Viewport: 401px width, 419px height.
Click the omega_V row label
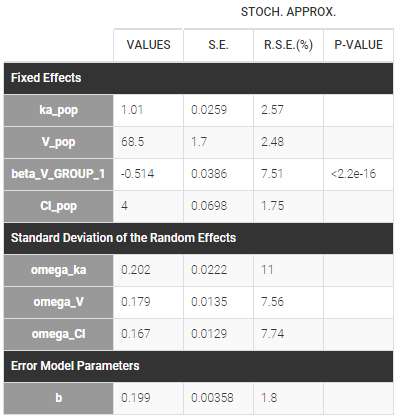click(x=59, y=302)
